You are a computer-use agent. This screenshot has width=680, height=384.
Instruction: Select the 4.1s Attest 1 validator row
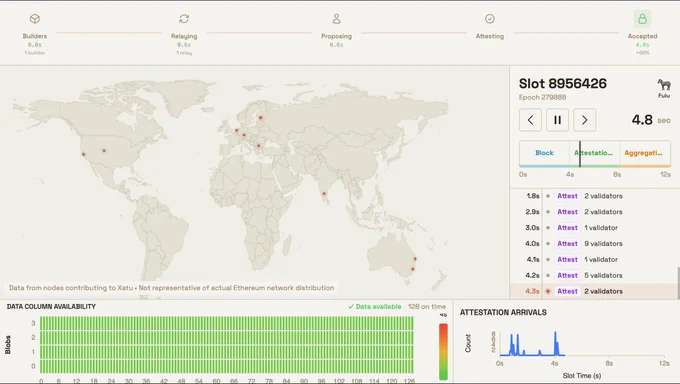pyautogui.click(x=595, y=259)
